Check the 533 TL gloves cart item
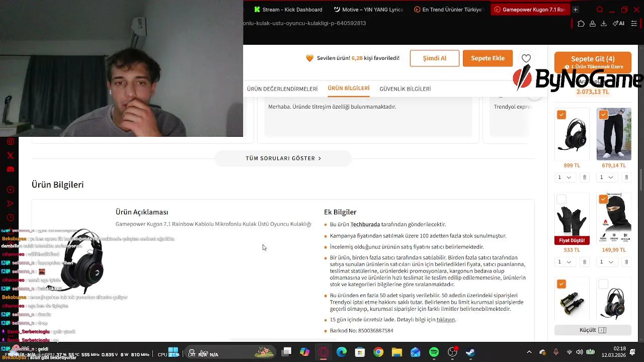This screenshot has height=362, width=644. (561, 199)
